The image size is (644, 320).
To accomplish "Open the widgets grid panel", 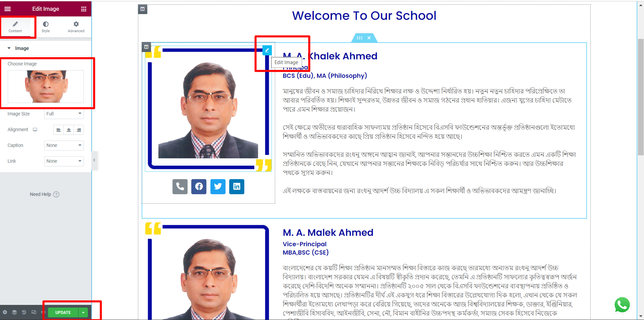I will point(84,9).
